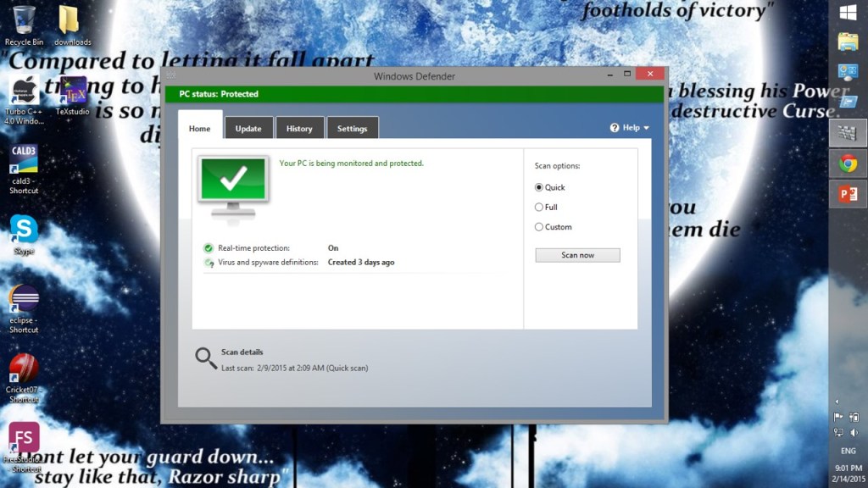868x488 pixels.
Task: Select the Recycle Bin icon
Action: (24, 19)
